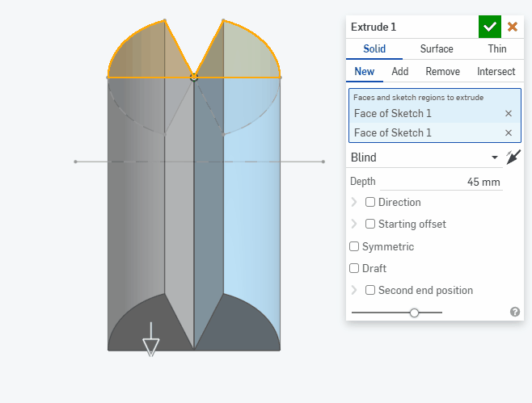Click the extrude depth arrow manipulator in the viewport
This screenshot has width=532, height=403.
(150, 342)
